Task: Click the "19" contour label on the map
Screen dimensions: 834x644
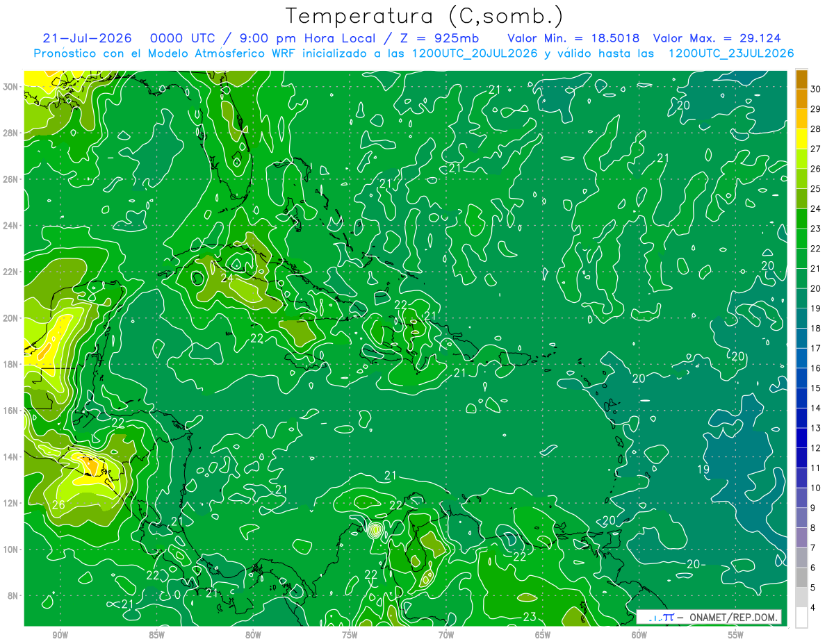Action: (x=703, y=470)
